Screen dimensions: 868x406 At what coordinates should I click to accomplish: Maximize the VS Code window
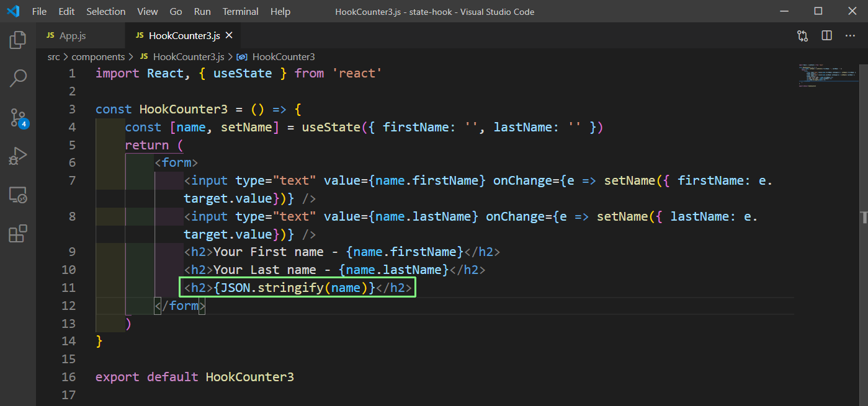(818, 11)
